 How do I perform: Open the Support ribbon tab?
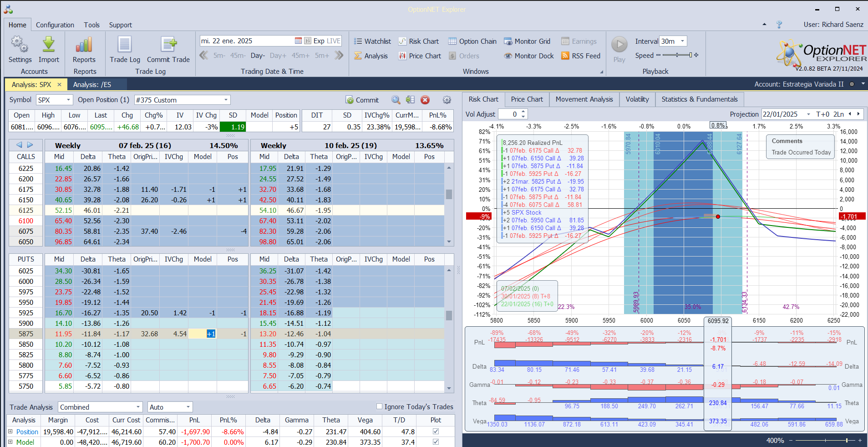[x=120, y=25]
